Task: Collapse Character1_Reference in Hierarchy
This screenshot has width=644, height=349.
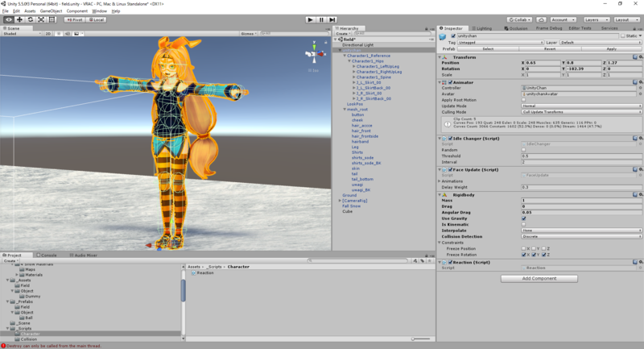Action: coord(345,56)
